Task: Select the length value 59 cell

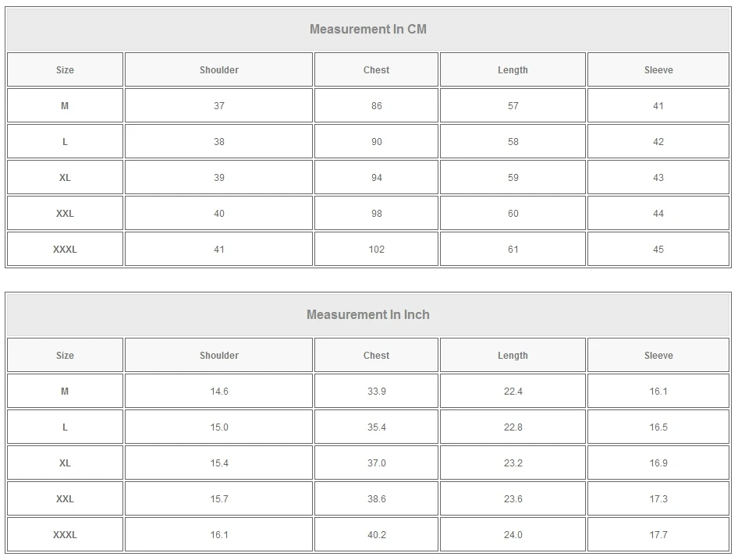Action: [x=513, y=178]
